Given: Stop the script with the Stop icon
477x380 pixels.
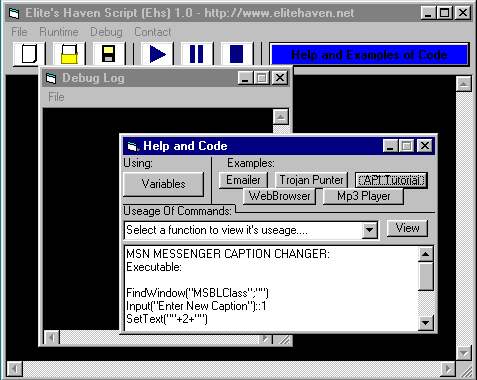Looking at the screenshot, I should click(x=236, y=54).
